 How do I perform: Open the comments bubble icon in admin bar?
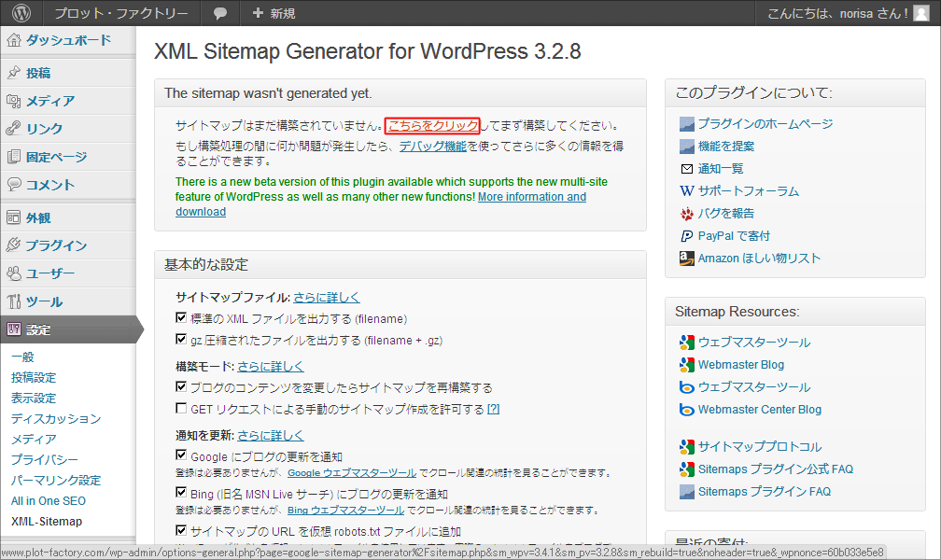tap(220, 13)
